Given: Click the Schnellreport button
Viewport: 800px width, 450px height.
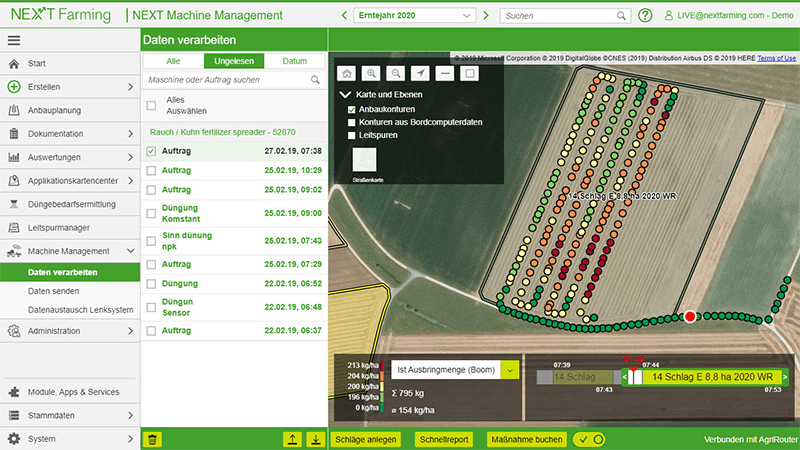Looking at the screenshot, I should click(x=444, y=439).
